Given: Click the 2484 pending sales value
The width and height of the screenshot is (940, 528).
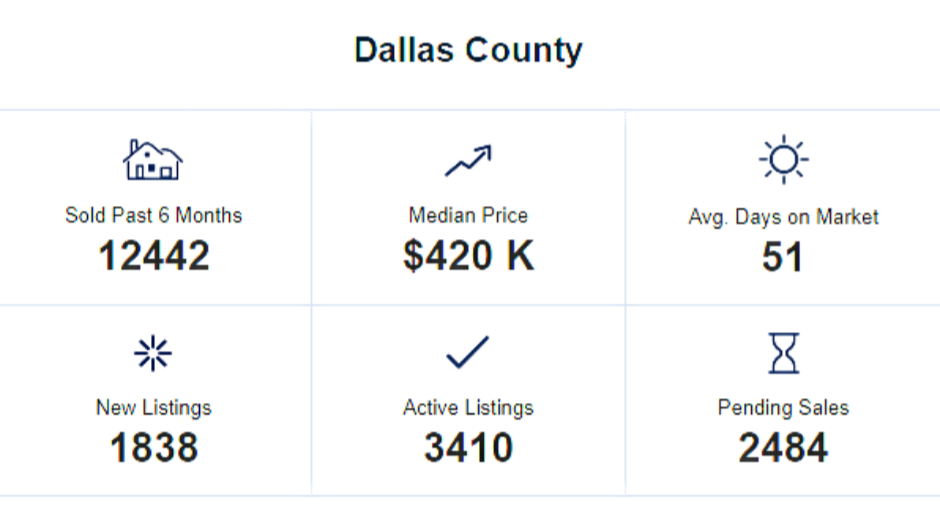Looking at the screenshot, I should click(784, 448).
